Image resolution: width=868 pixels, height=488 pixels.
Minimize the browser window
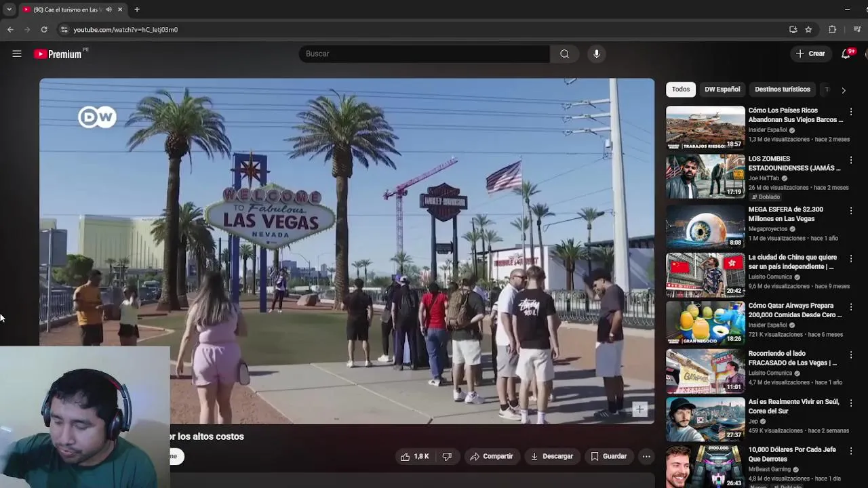click(847, 9)
